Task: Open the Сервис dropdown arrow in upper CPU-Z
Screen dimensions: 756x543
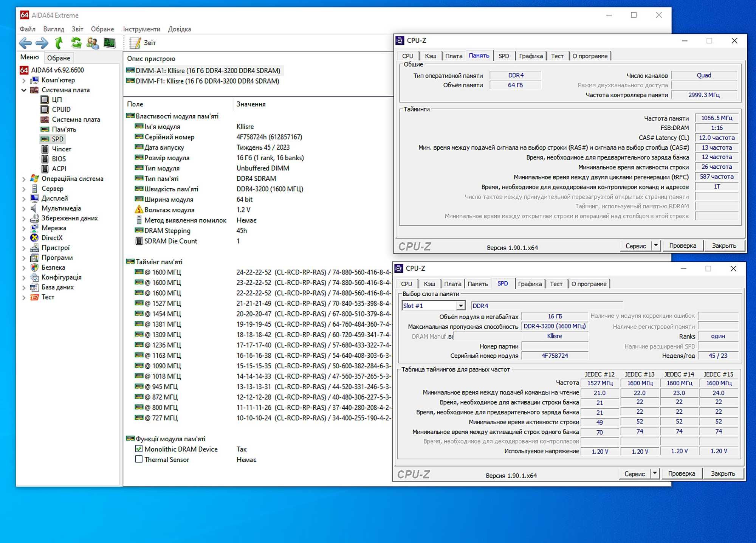Action: pos(656,245)
